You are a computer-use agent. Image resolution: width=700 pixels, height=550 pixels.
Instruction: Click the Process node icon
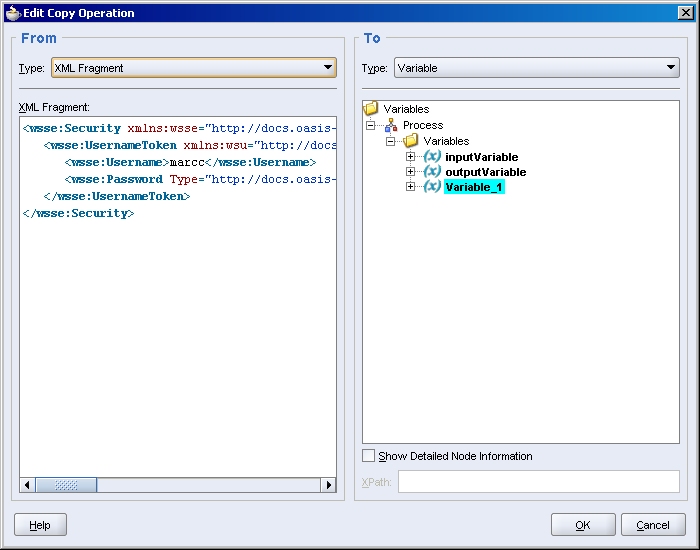click(391, 125)
